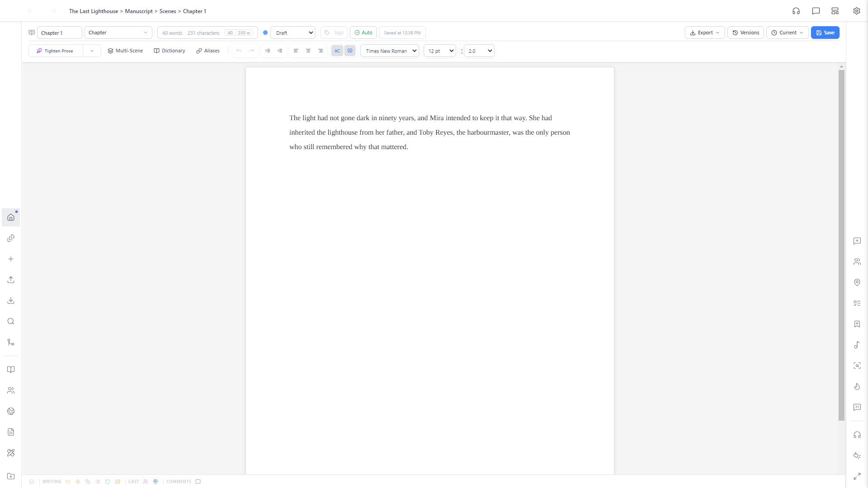Open the Times New Roman font dropdown
868x488 pixels.
coord(390,51)
